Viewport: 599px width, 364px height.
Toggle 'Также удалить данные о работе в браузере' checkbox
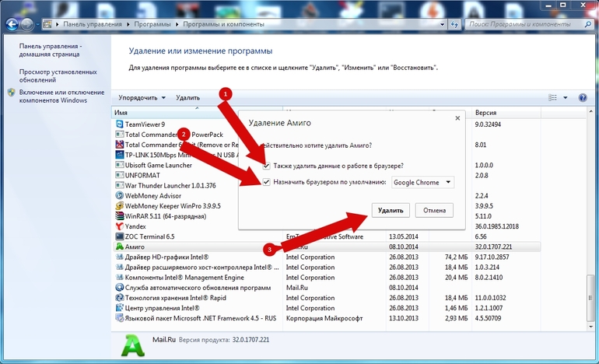click(x=266, y=166)
